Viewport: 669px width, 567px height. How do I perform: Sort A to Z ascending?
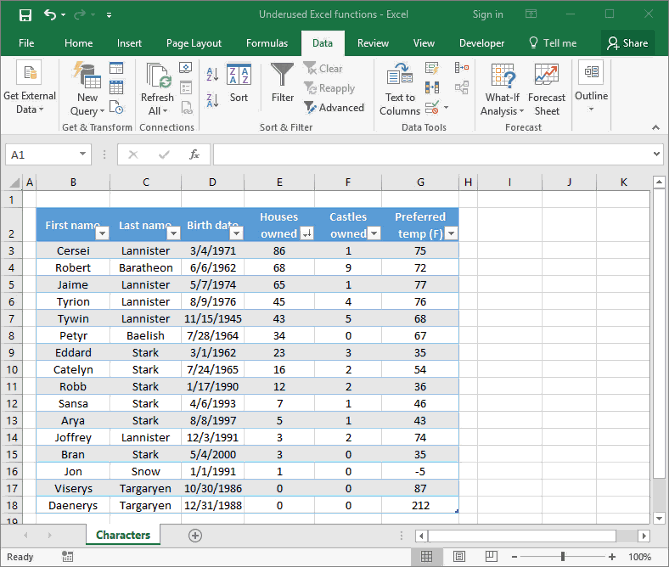(211, 73)
